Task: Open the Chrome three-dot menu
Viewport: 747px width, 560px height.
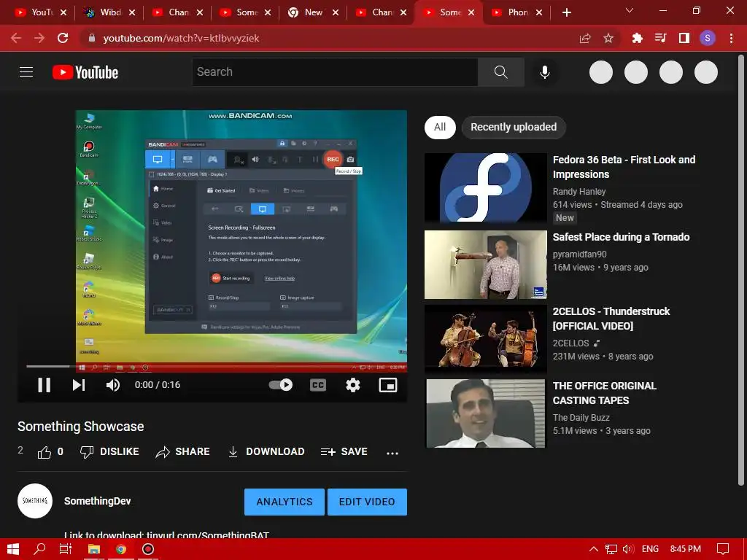Action: (731, 38)
